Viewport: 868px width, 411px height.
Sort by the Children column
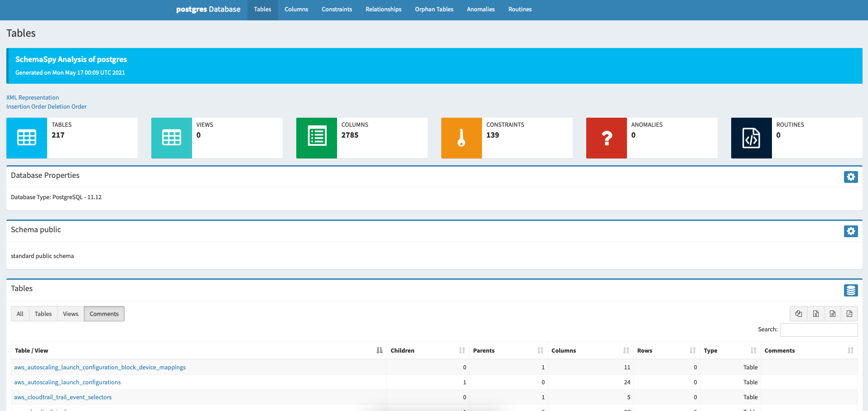(428, 350)
